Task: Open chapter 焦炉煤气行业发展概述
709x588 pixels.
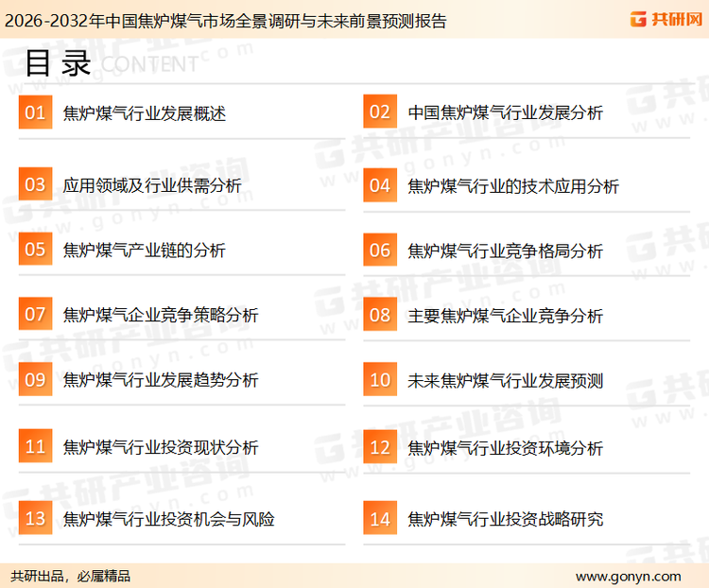Action: pos(144,113)
